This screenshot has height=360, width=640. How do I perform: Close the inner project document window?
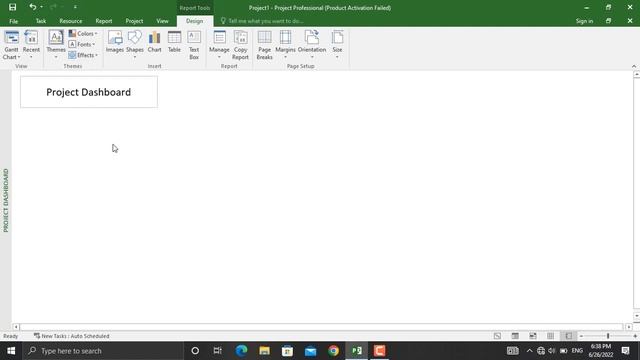(630, 21)
